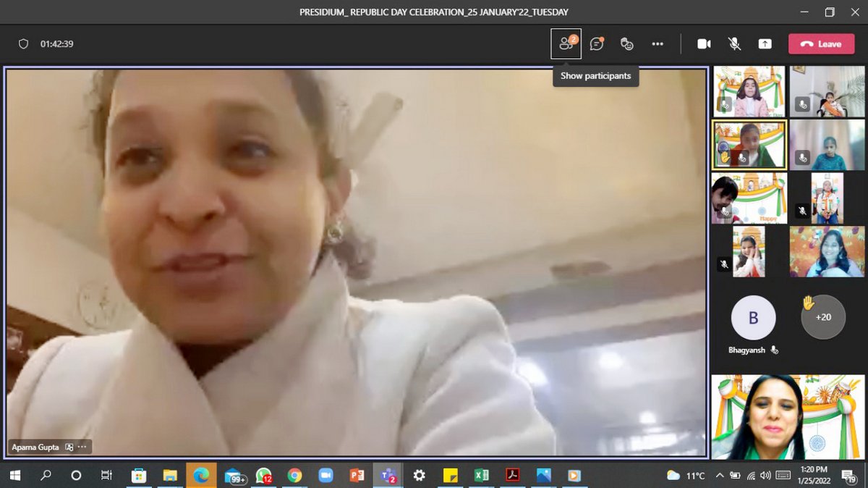This screenshot has width=868, height=488.
Task: Unmute the microphone in meeting toolbar
Action: 734,44
